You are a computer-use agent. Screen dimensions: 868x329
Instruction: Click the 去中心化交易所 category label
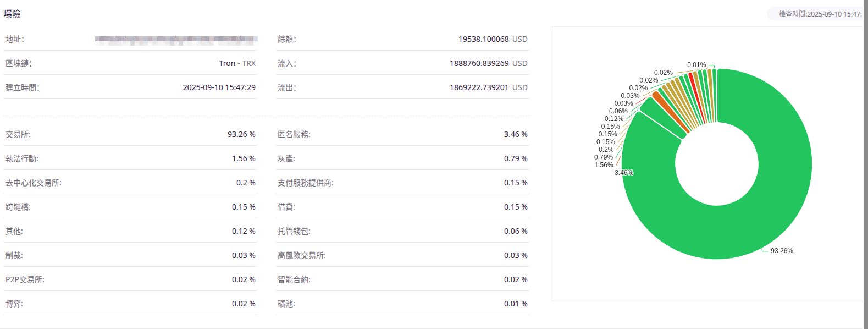tap(34, 183)
